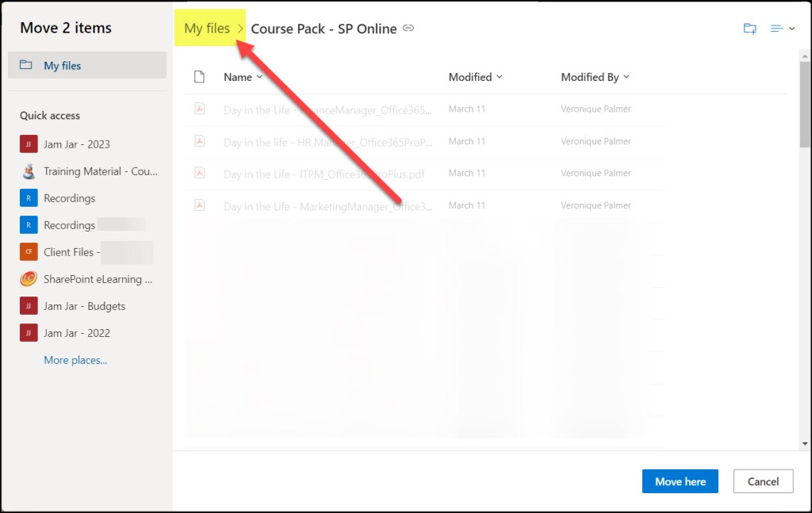Screen dimensions: 812x513
Task: Select the My files folder icon in sidebar
Action: click(x=26, y=66)
